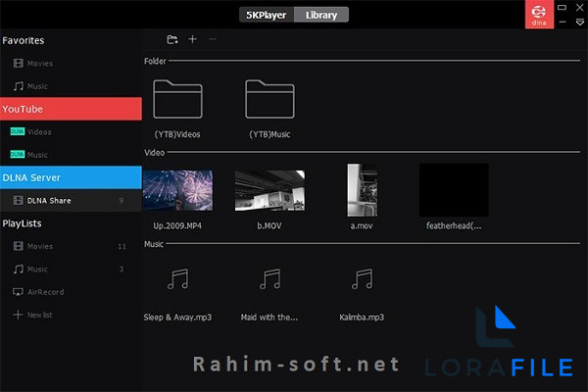Select the a.mov video thumbnail
Viewport: 588px width, 392px height.
tap(363, 190)
